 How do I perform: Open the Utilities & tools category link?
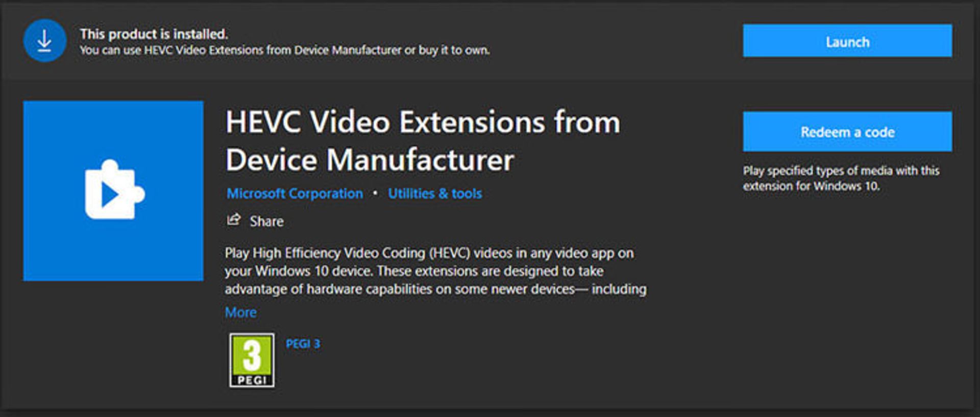[434, 193]
